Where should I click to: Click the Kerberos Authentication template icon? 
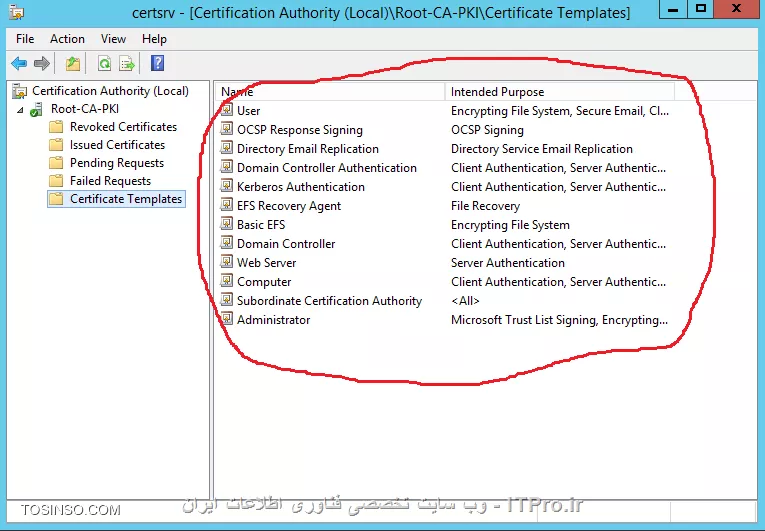pyautogui.click(x=226, y=186)
